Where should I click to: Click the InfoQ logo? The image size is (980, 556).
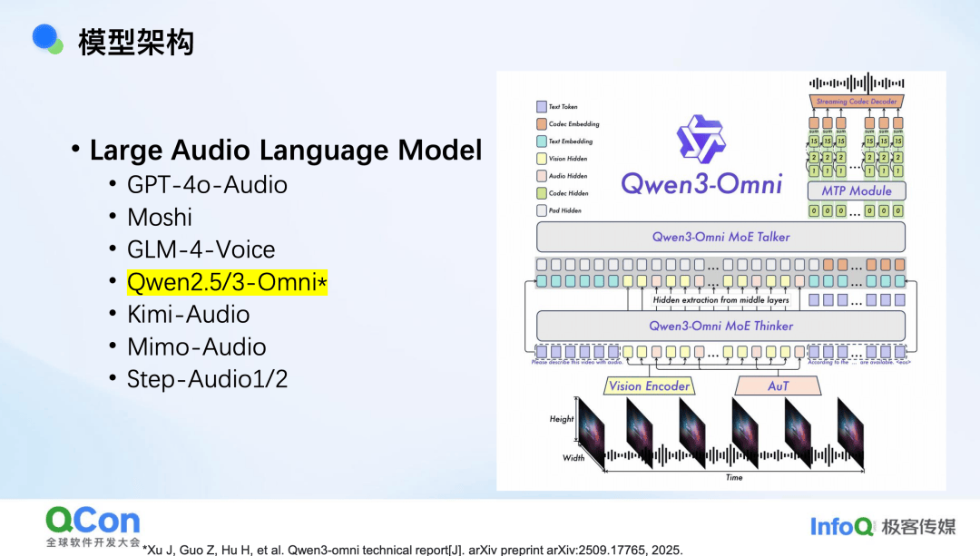[841, 527]
